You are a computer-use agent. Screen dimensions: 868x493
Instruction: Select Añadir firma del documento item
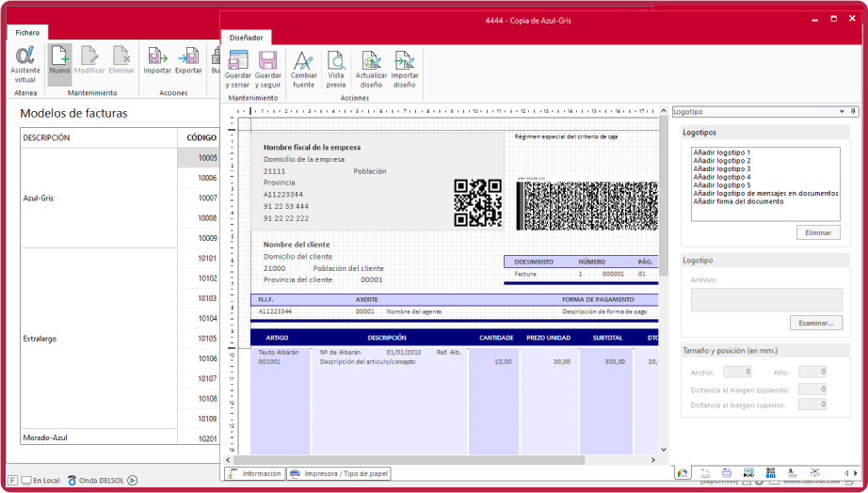tap(738, 201)
